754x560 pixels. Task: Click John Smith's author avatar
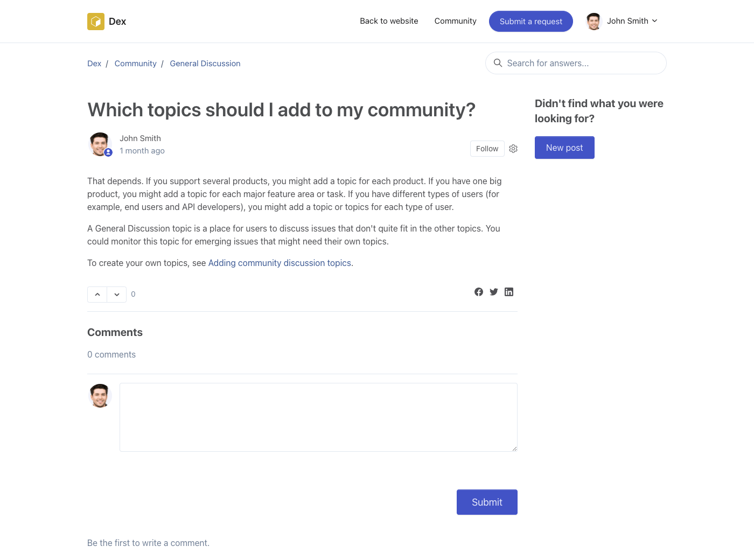point(100,144)
